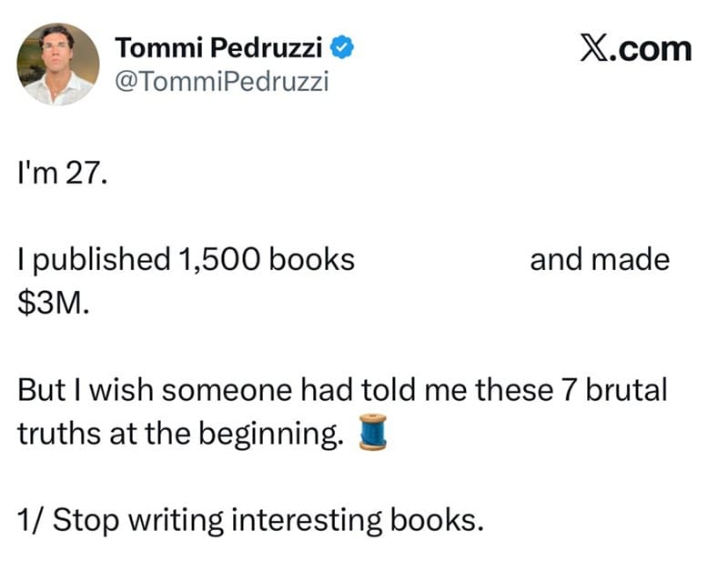Click the word "brutal"
This screenshot has width=728, height=561.
point(626,389)
